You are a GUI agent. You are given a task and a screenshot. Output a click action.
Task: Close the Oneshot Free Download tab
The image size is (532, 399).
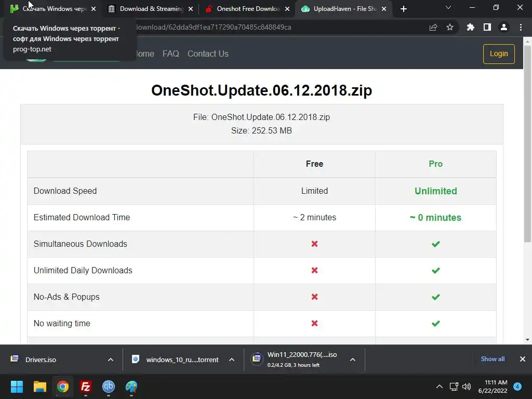click(x=287, y=9)
